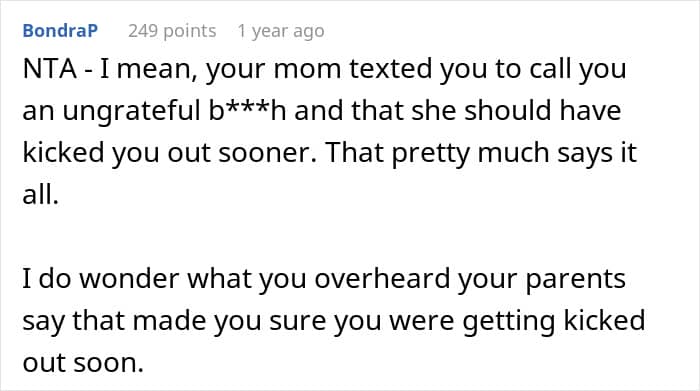Click the sentence 'That pretty much says it'

(x=480, y=153)
